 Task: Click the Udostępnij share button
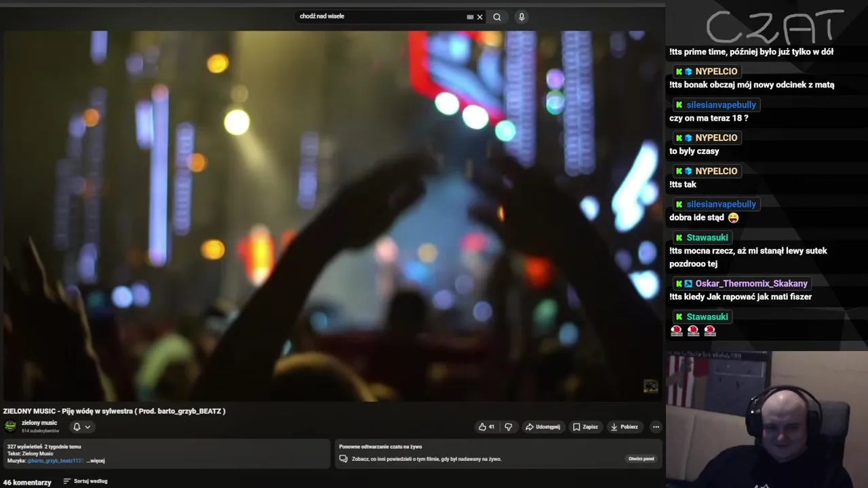click(x=543, y=427)
